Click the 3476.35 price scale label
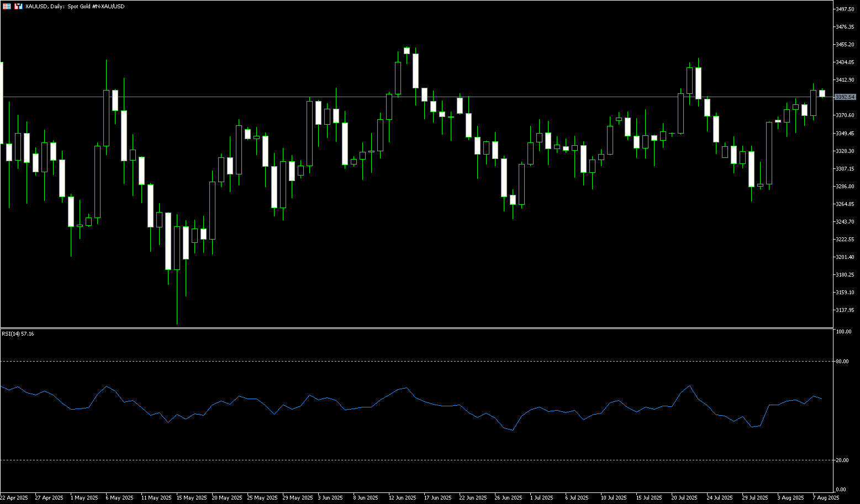Image resolution: width=860 pixels, height=504 pixels. (x=845, y=27)
